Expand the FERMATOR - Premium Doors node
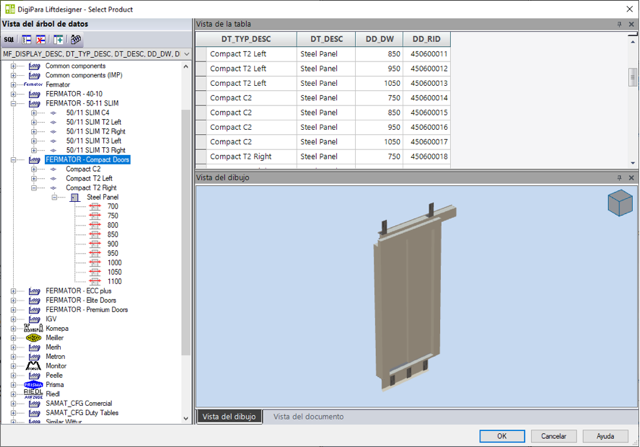The height and width of the screenshot is (447, 640). pyautogui.click(x=13, y=310)
